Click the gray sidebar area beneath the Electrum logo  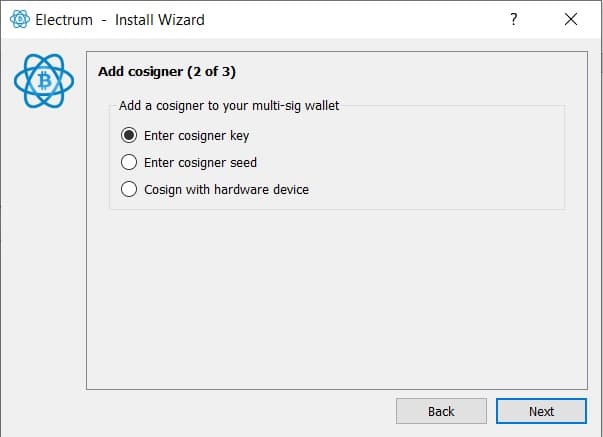43,250
